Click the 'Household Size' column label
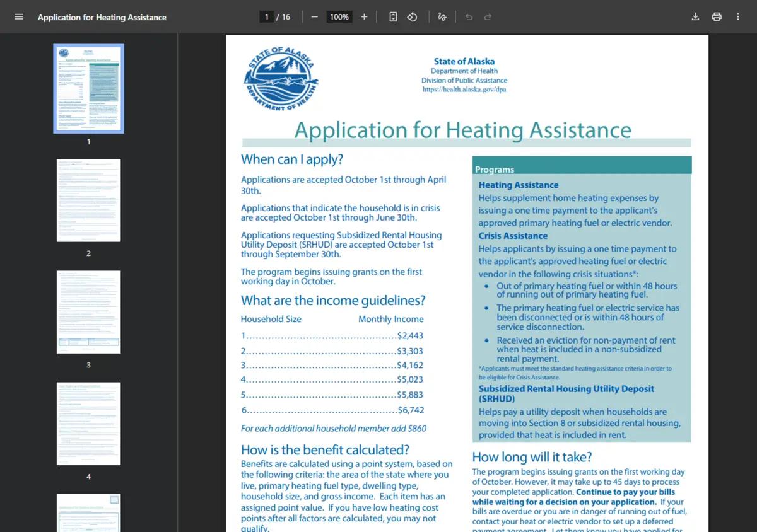 [x=271, y=319]
